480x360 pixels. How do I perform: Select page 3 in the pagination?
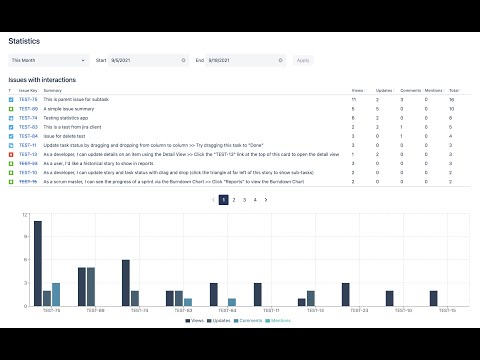click(244, 200)
